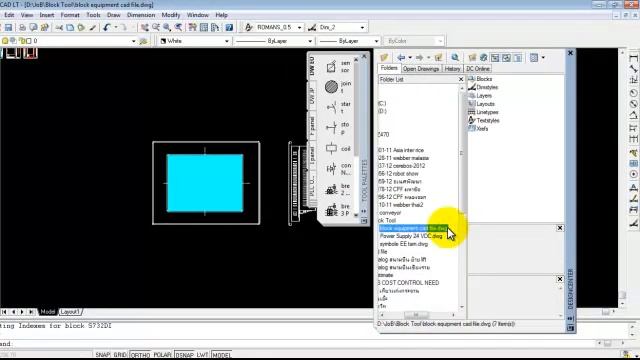Toggle ORTHO mode in status bar
The image size is (640, 360).
click(140, 355)
